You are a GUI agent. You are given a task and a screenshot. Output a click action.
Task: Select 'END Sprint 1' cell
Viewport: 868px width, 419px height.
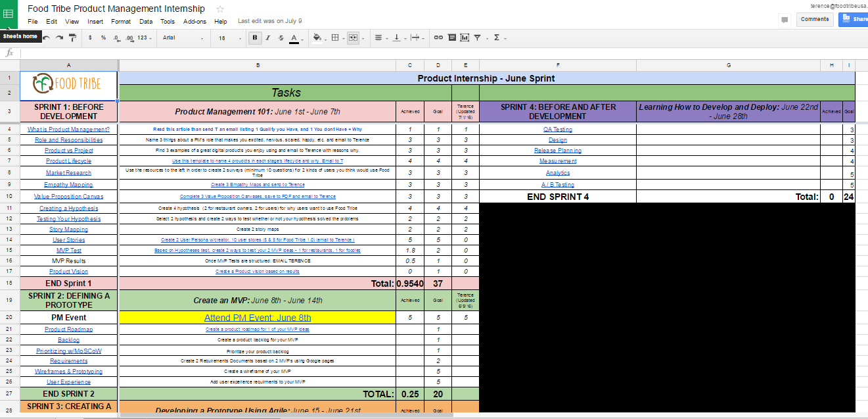(x=69, y=283)
